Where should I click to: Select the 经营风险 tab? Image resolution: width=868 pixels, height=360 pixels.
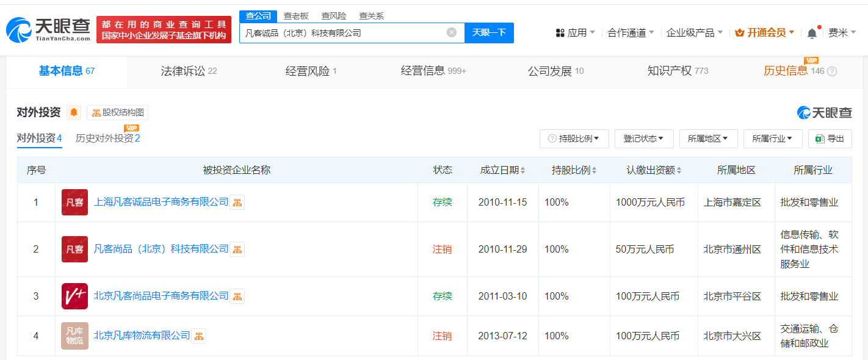311,71
